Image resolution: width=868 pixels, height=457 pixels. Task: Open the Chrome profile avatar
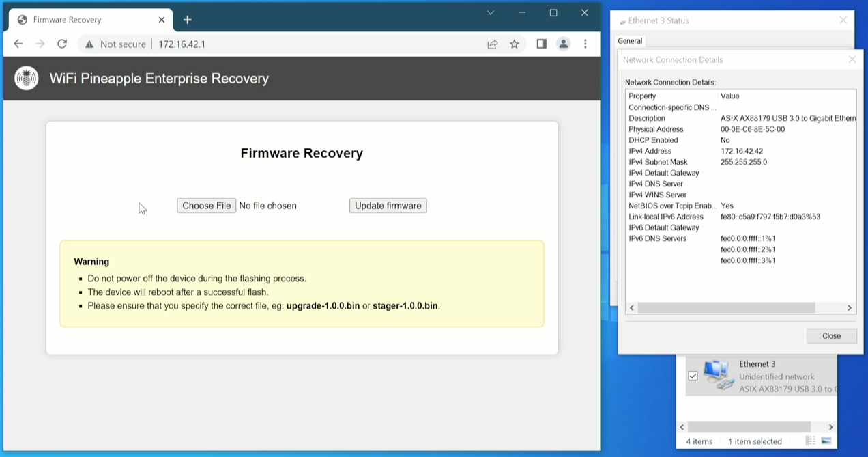(x=563, y=44)
